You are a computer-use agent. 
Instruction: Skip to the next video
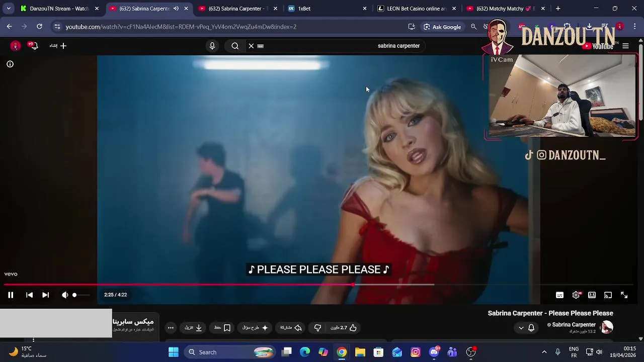[x=45, y=295]
